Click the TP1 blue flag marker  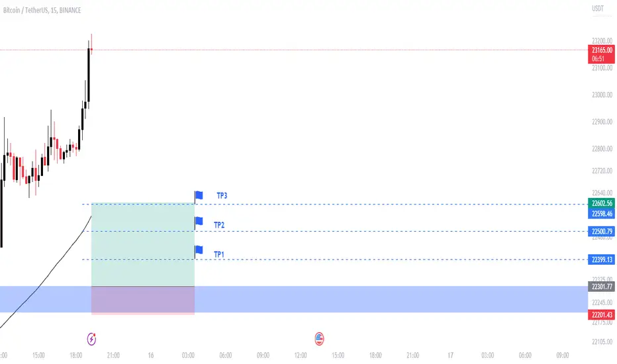coord(199,250)
